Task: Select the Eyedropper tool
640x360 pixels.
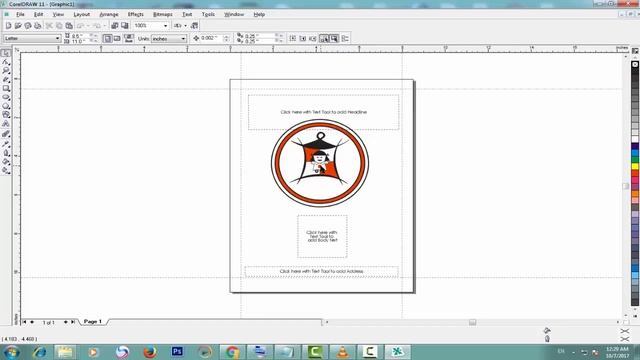Action: pos(6,144)
